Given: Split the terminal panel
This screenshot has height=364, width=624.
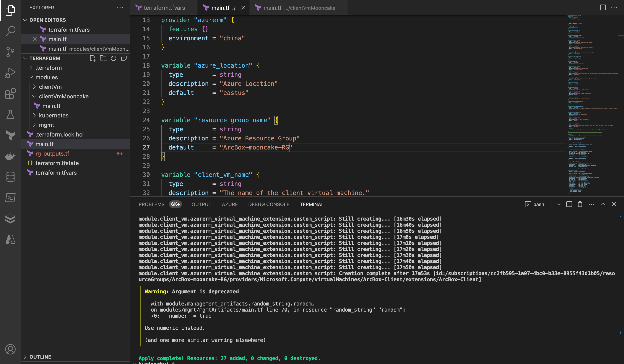Looking at the screenshot, I should click(569, 204).
